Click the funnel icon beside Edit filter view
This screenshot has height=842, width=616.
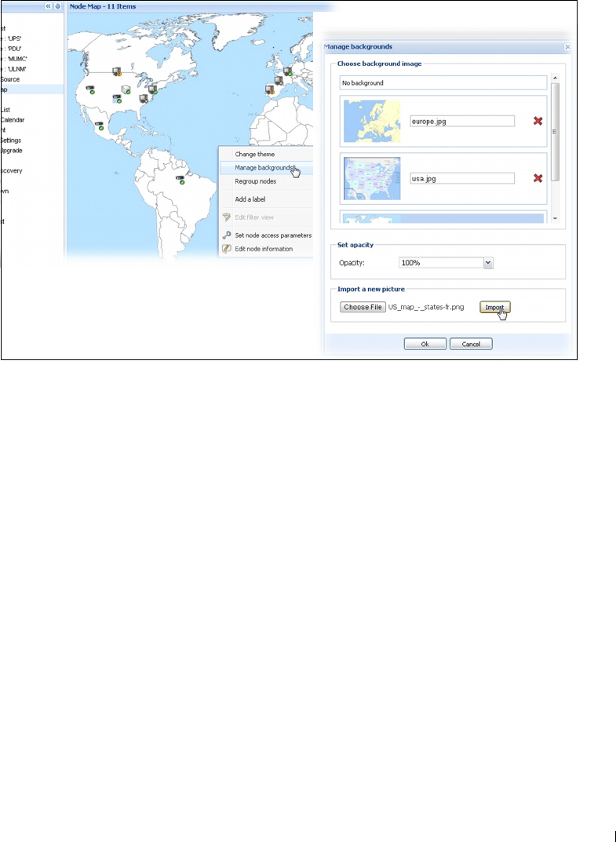(x=227, y=217)
